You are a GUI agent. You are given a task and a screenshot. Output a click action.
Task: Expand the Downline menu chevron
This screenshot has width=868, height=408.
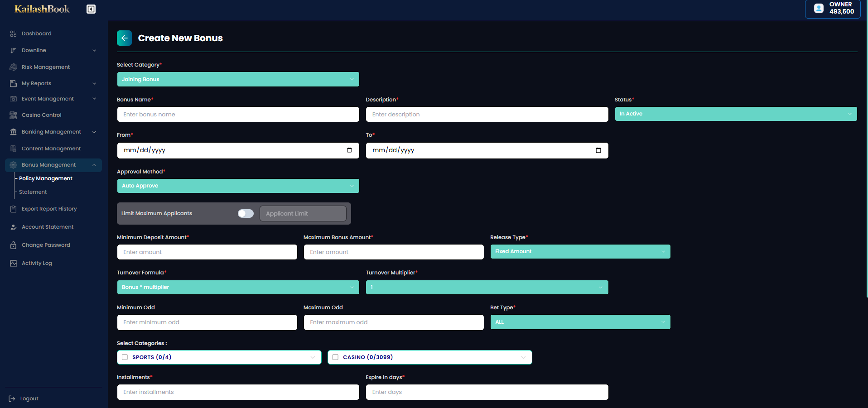(94, 50)
